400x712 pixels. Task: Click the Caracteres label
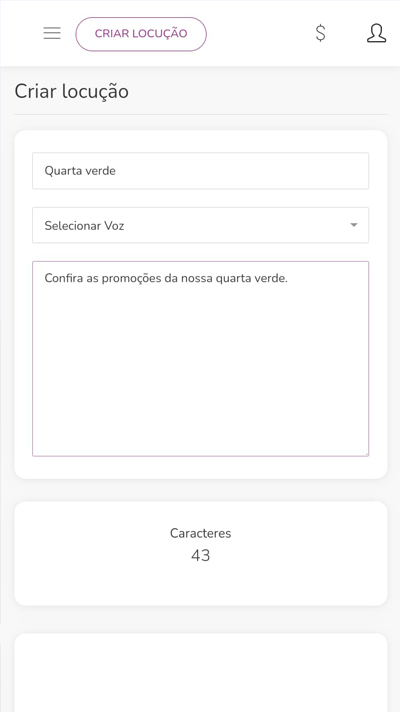click(200, 533)
